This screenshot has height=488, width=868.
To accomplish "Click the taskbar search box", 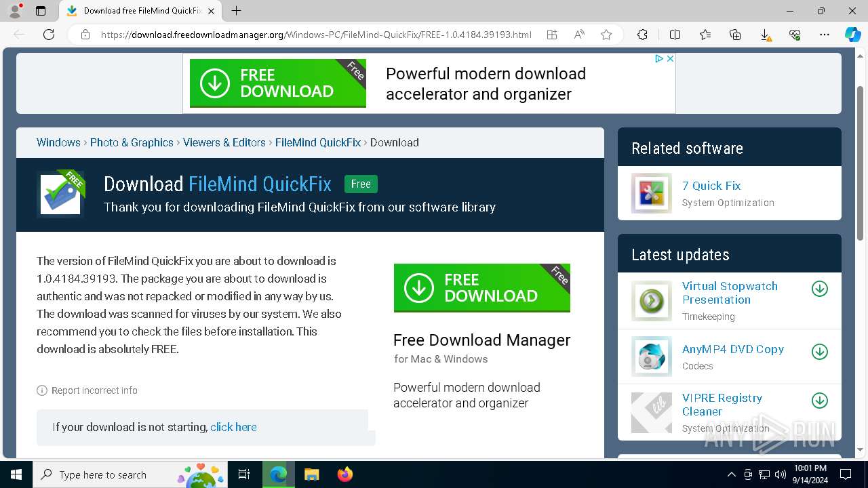I will click(x=131, y=474).
